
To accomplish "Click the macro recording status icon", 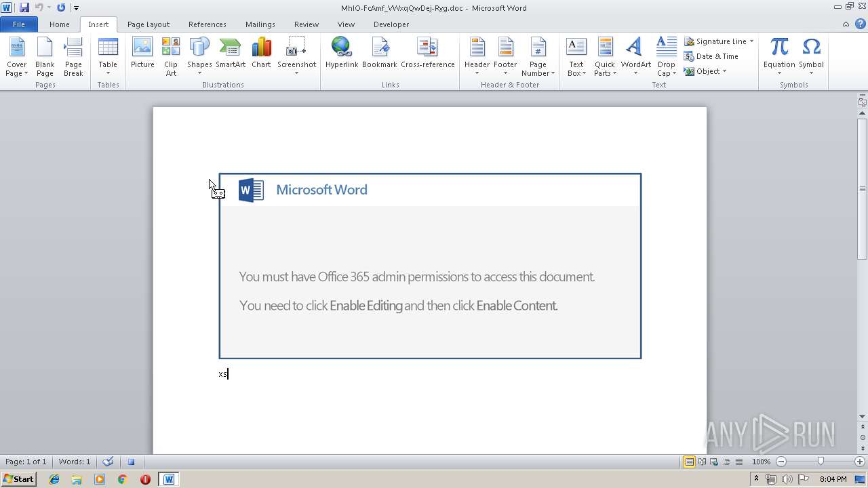I will (x=131, y=462).
